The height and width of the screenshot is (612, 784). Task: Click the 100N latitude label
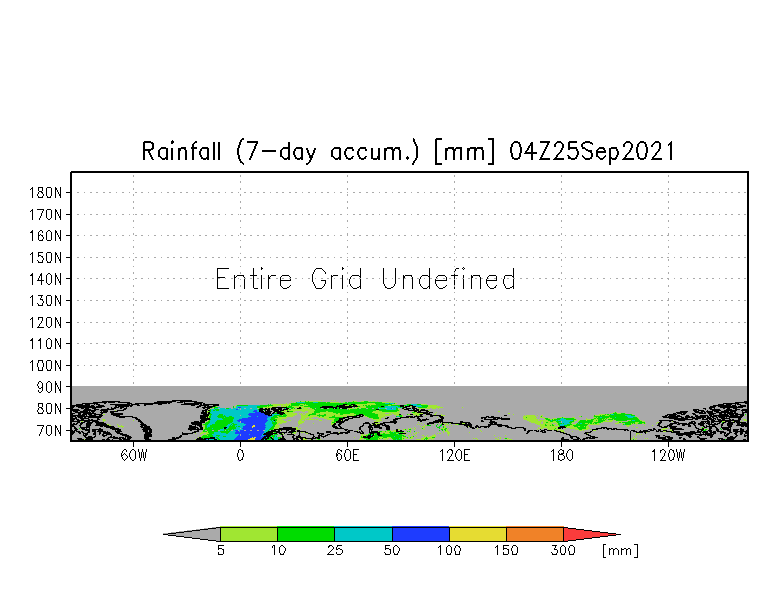[x=46, y=366]
